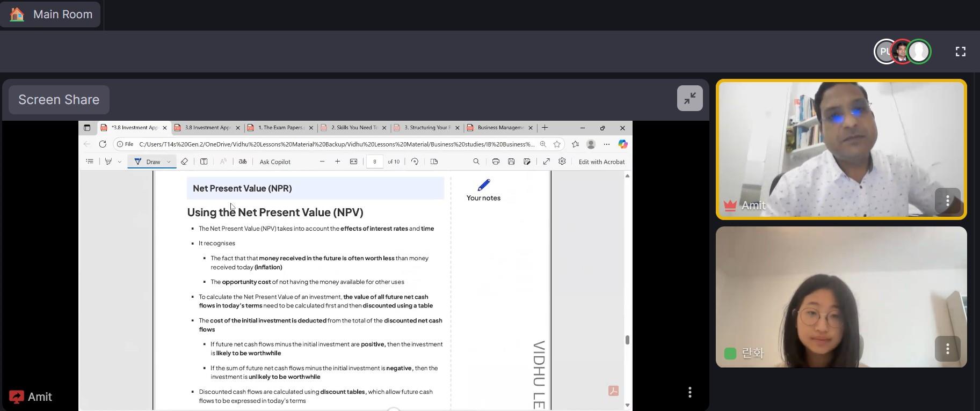The image size is (980, 411).
Task: Expand the Highlight tool options arrow
Action: [x=119, y=162]
